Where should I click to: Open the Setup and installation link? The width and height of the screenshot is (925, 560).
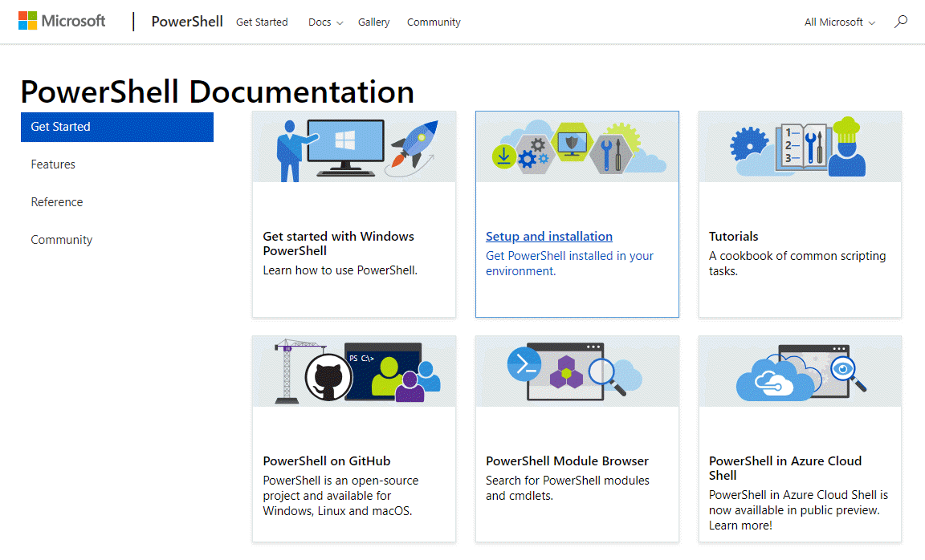coord(548,236)
